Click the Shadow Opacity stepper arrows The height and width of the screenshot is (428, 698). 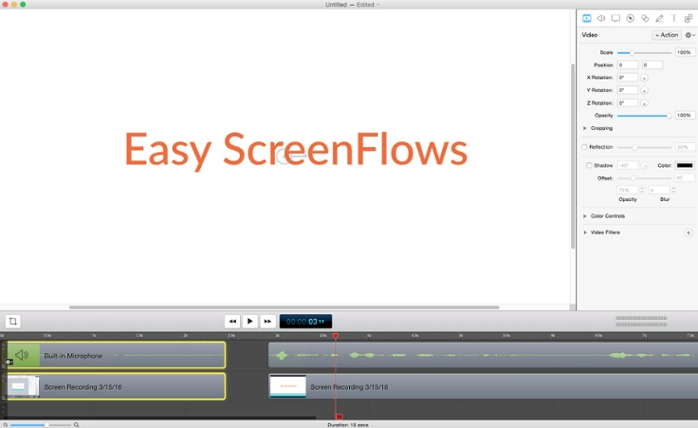click(641, 190)
